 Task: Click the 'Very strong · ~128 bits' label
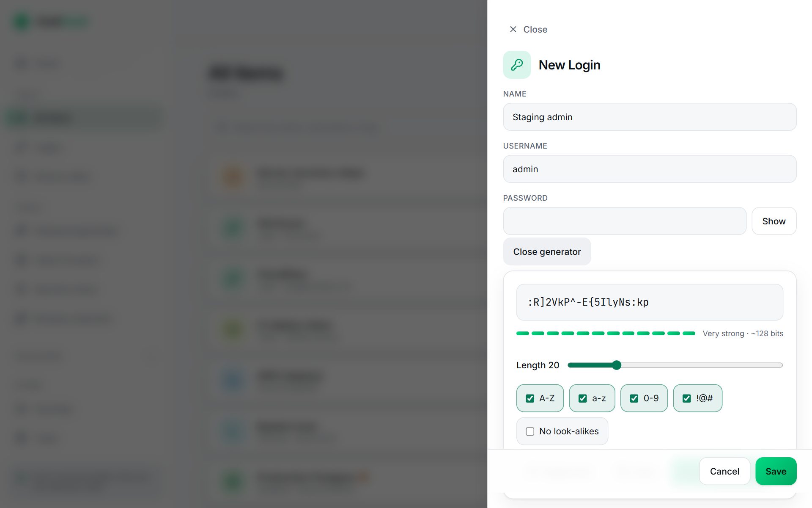[x=743, y=334]
